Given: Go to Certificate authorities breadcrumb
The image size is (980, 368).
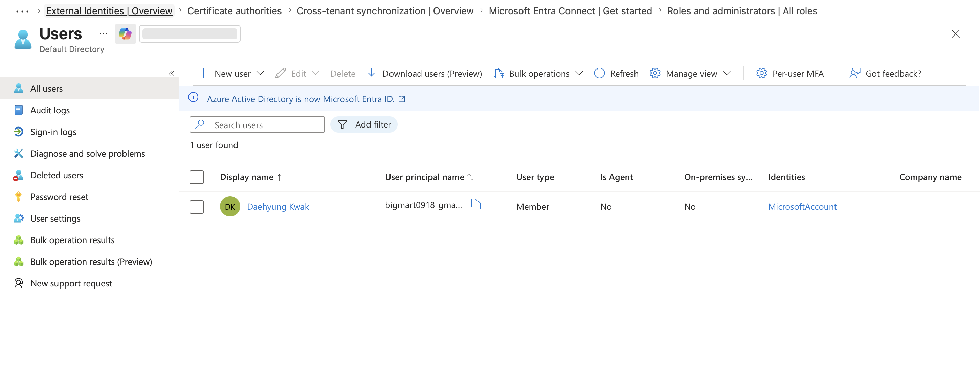Looking at the screenshot, I should coord(235,11).
